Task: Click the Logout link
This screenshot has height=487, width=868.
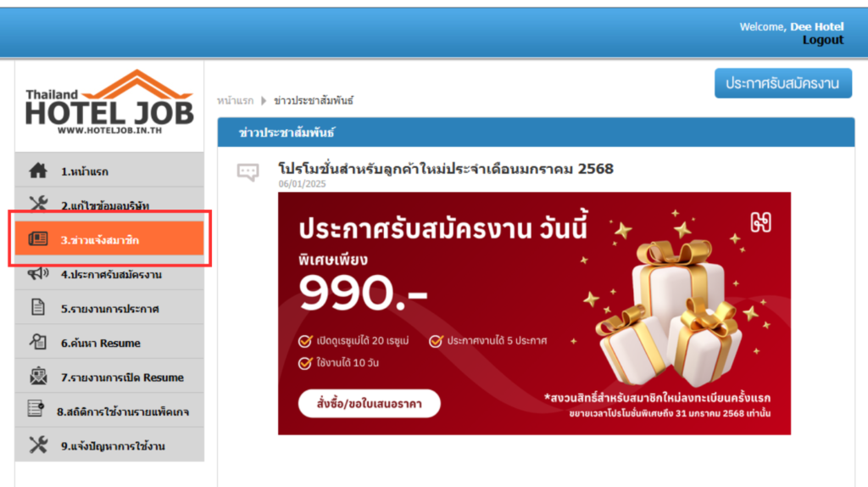Action: pos(822,40)
